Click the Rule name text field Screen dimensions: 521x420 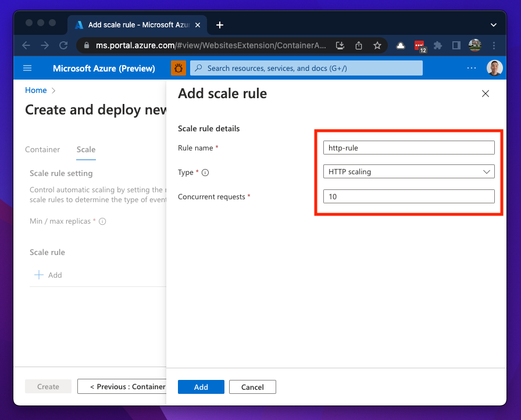click(x=408, y=148)
